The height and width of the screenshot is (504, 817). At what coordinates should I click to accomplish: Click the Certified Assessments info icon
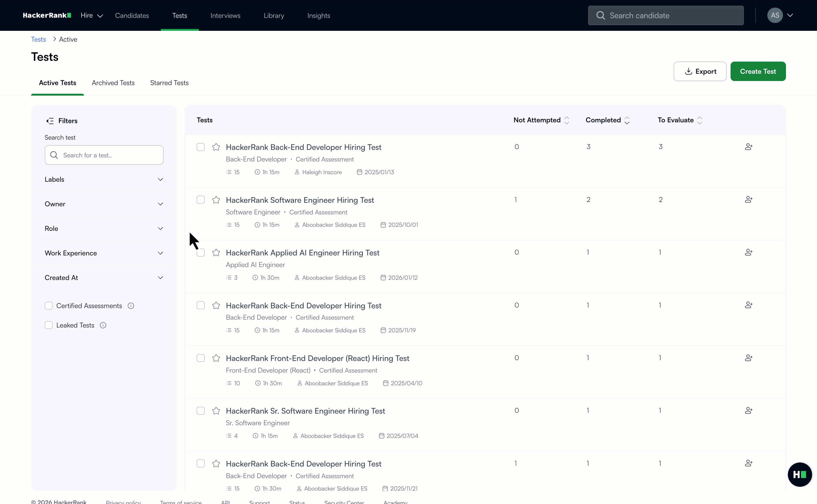click(x=131, y=305)
